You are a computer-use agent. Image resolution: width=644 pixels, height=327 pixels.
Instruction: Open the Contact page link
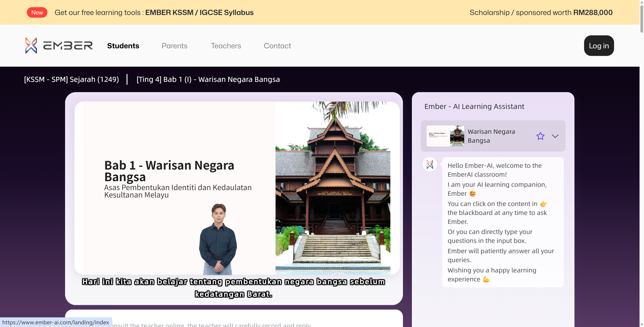point(277,46)
